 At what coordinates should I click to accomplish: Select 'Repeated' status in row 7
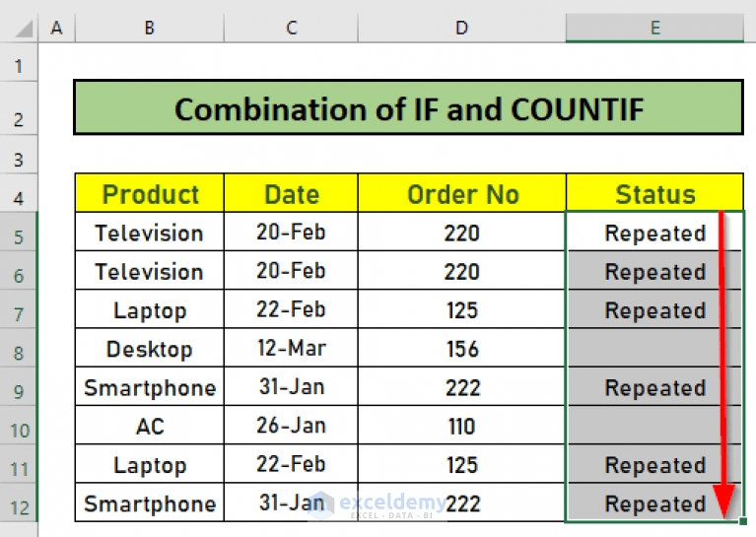click(654, 309)
